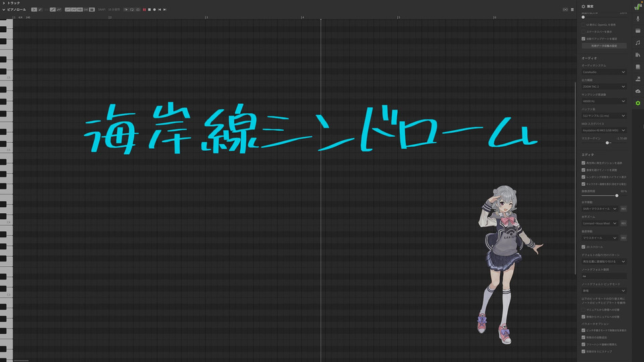Image resolution: width=644 pixels, height=362 pixels.
Task: Open the render export side panel
Action: click(638, 79)
